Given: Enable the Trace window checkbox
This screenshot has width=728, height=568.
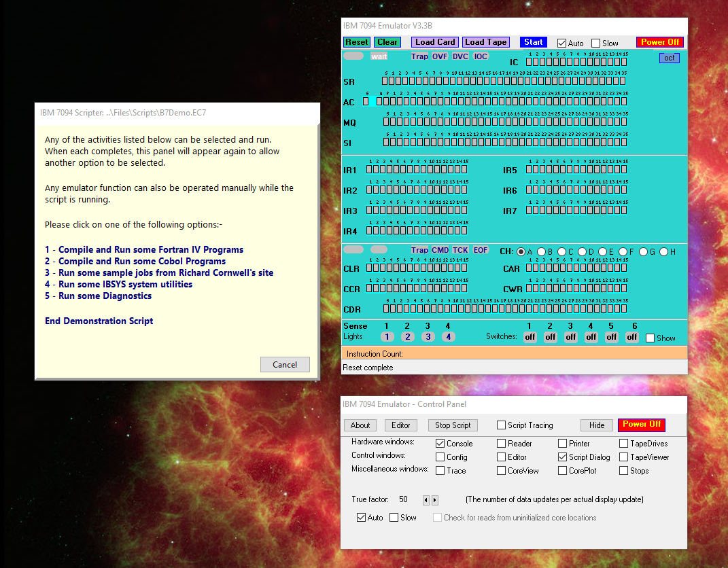Looking at the screenshot, I should 440,471.
